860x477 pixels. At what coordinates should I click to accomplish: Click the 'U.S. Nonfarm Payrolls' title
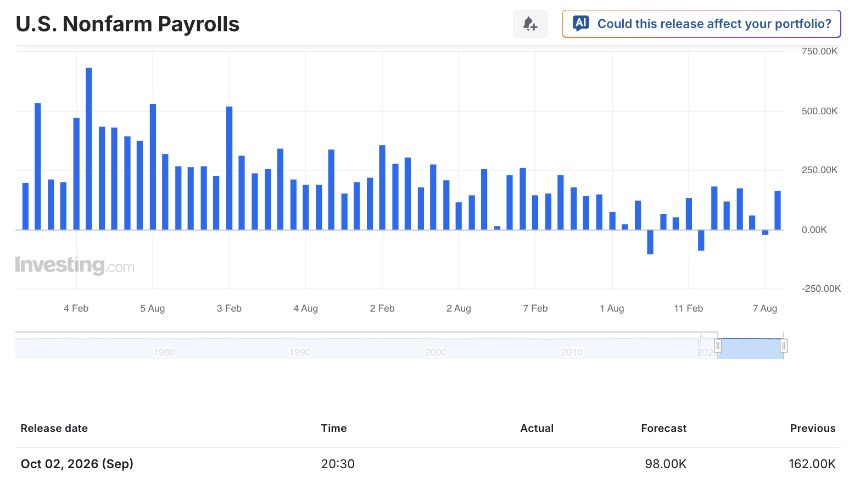pyautogui.click(x=127, y=24)
